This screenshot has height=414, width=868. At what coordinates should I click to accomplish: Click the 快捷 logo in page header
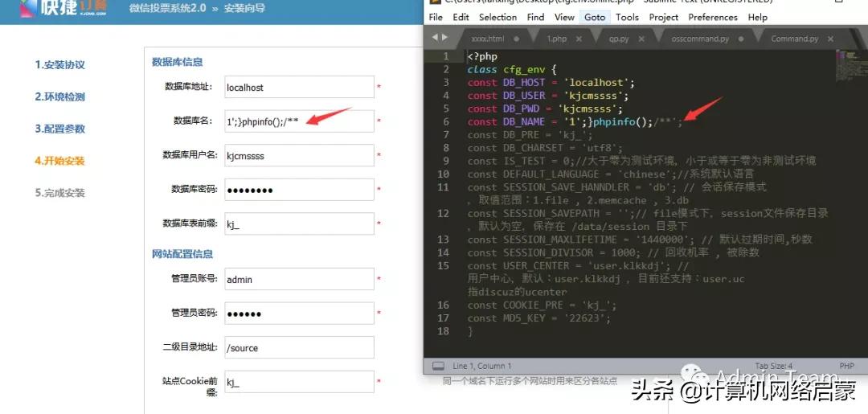pos(63,8)
